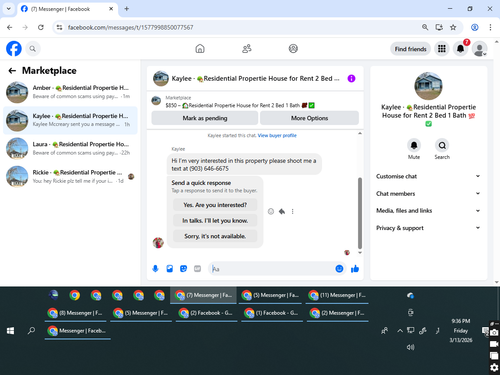The width and height of the screenshot is (500, 375).
Task: Open the account profile avatar menu
Action: coord(480,49)
